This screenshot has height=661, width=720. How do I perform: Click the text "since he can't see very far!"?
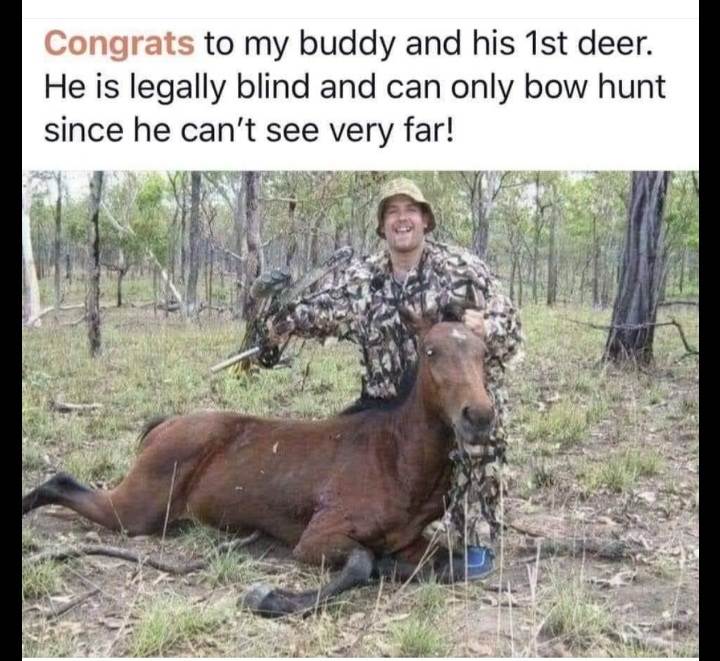coord(248,129)
